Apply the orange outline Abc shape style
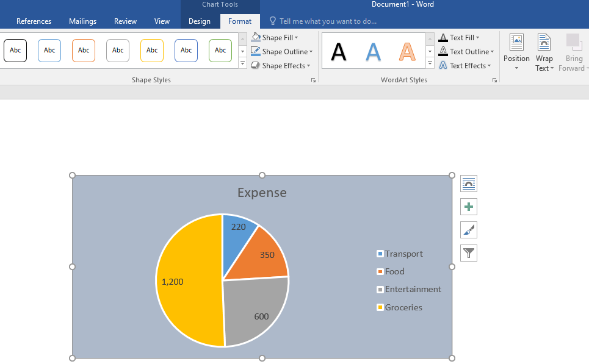Image resolution: width=589 pixels, height=364 pixels. 84,50
